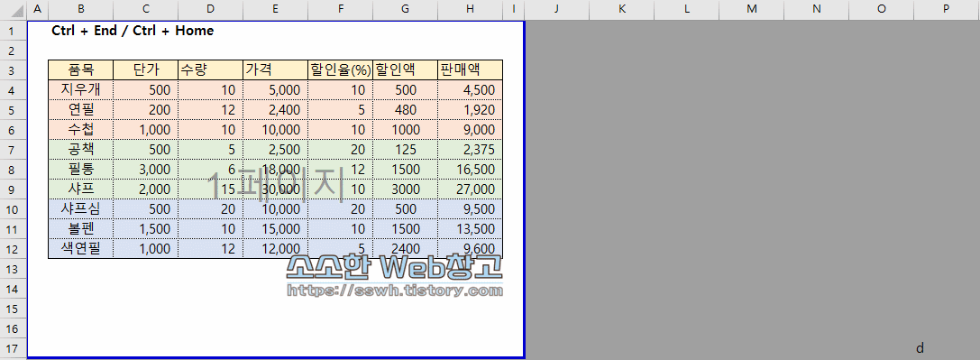980x360 pixels.
Task: Click the 3,000 unit price cell for 필통
Action: point(146,170)
